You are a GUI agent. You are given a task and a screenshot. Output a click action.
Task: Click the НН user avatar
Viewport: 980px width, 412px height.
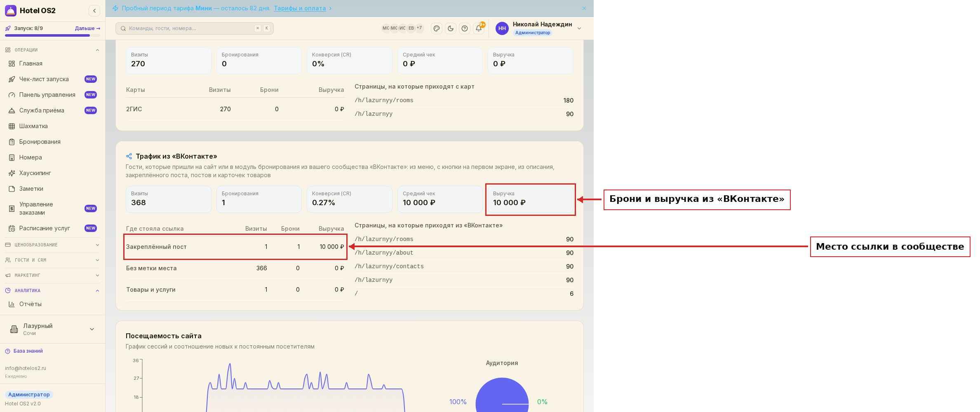[x=502, y=28]
